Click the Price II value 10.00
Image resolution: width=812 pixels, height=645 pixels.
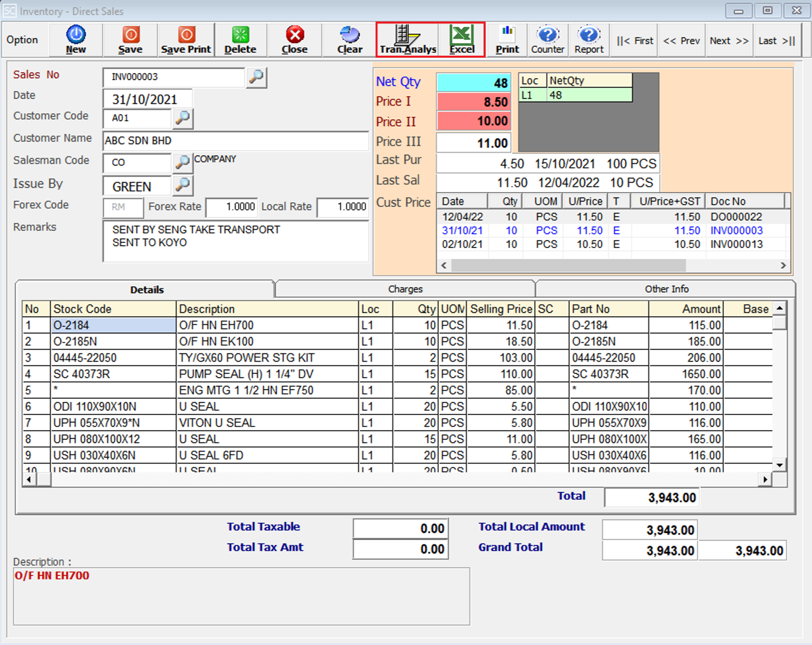point(474,121)
